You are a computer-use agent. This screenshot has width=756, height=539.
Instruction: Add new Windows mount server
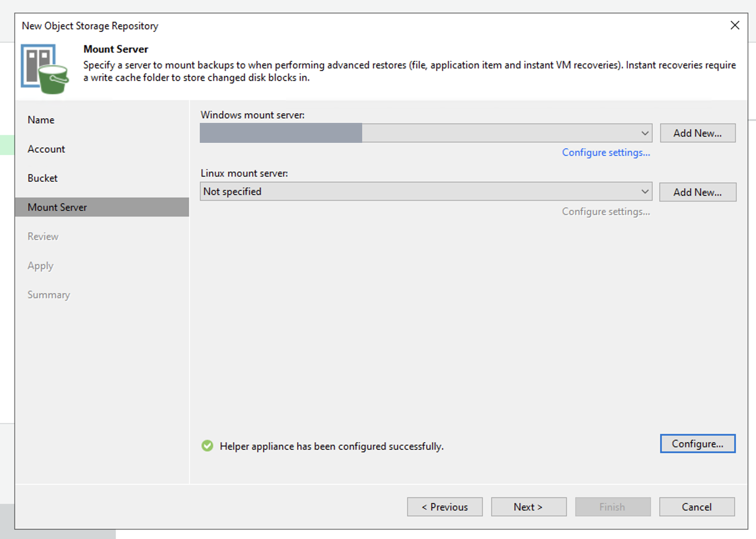click(698, 133)
